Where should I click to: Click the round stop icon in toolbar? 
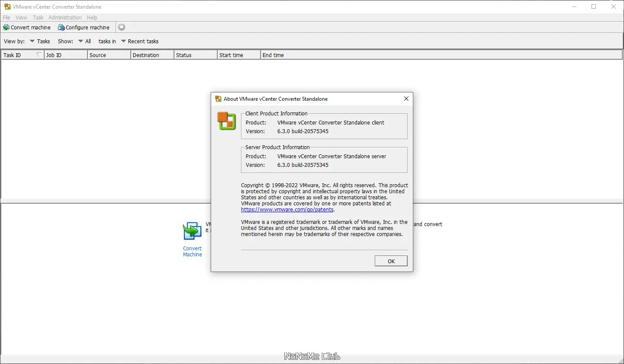click(122, 27)
